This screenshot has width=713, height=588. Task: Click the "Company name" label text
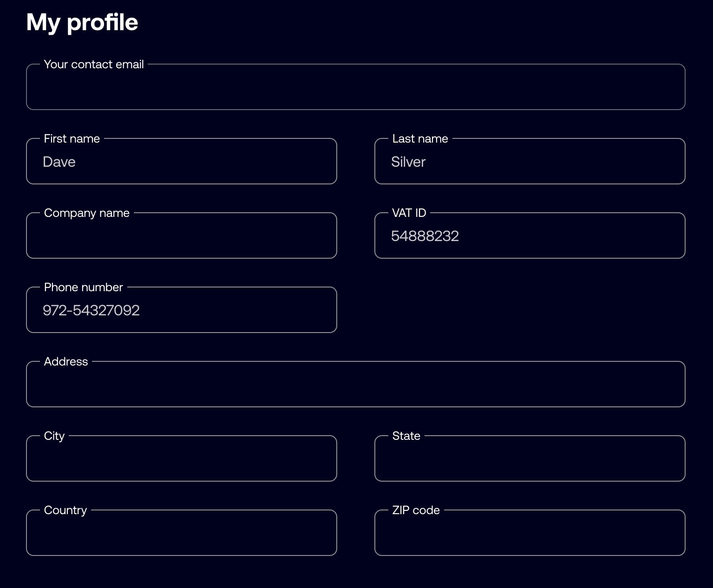coord(87,213)
